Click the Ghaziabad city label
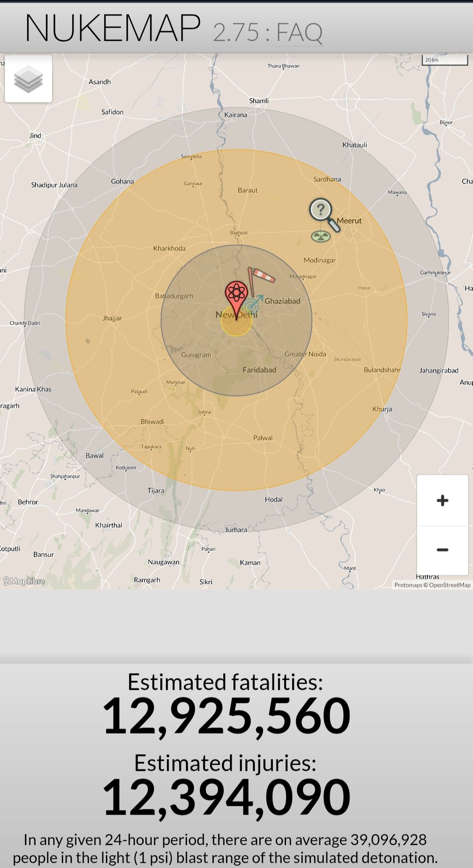 282,301
